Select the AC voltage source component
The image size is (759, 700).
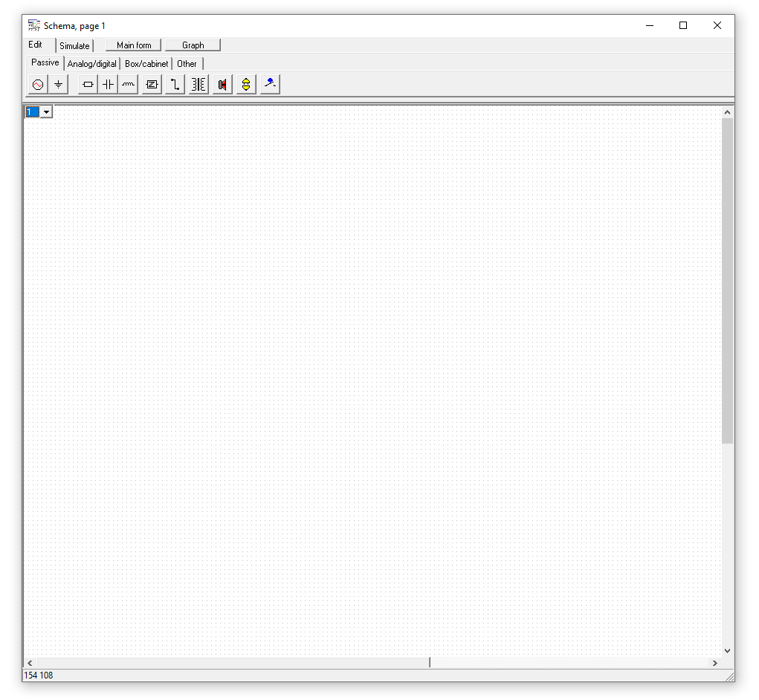point(38,85)
